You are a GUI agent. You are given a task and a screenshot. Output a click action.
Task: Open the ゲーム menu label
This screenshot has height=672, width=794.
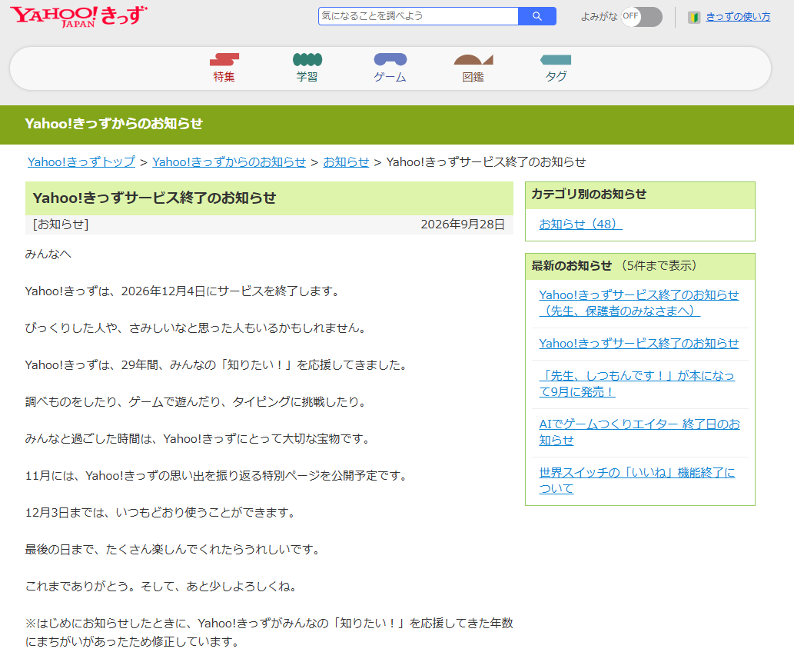pos(390,77)
